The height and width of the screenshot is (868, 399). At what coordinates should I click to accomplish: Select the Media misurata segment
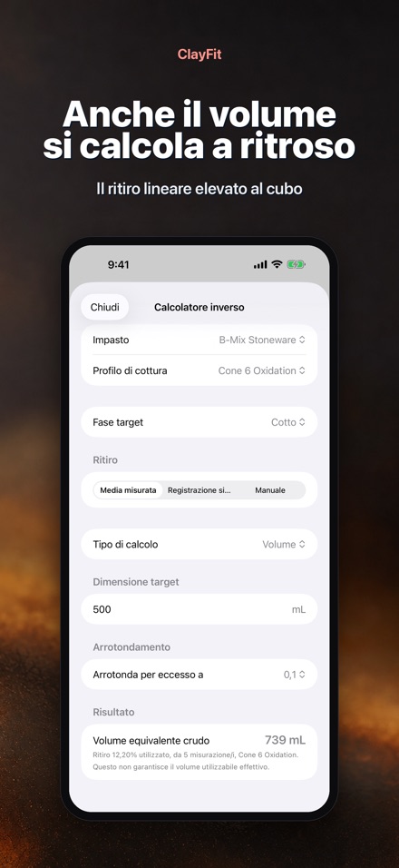click(x=128, y=490)
